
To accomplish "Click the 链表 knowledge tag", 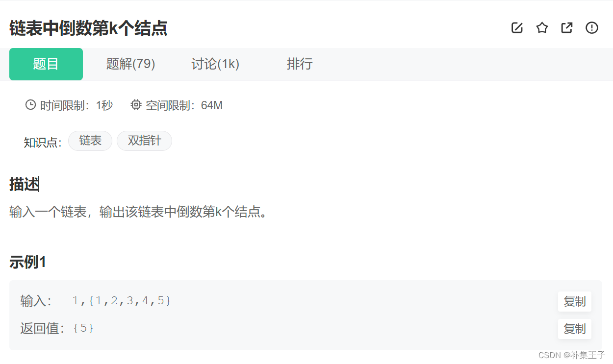I will pos(90,141).
